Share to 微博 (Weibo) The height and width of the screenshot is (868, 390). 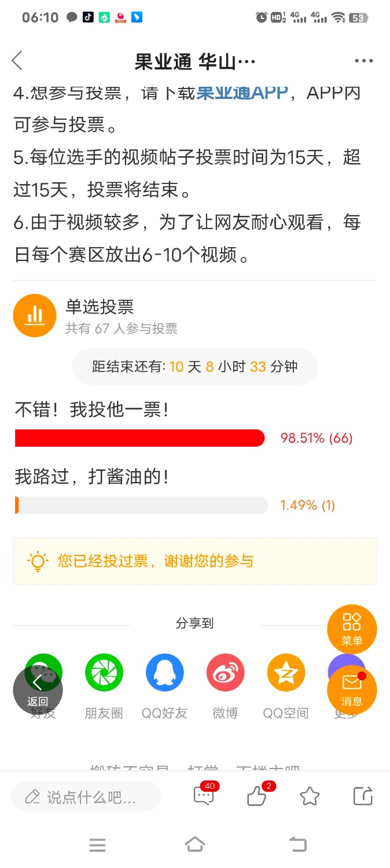click(x=226, y=672)
